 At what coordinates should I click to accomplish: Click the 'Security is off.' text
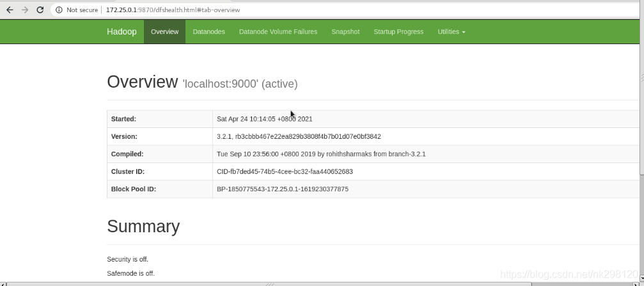[x=128, y=259]
